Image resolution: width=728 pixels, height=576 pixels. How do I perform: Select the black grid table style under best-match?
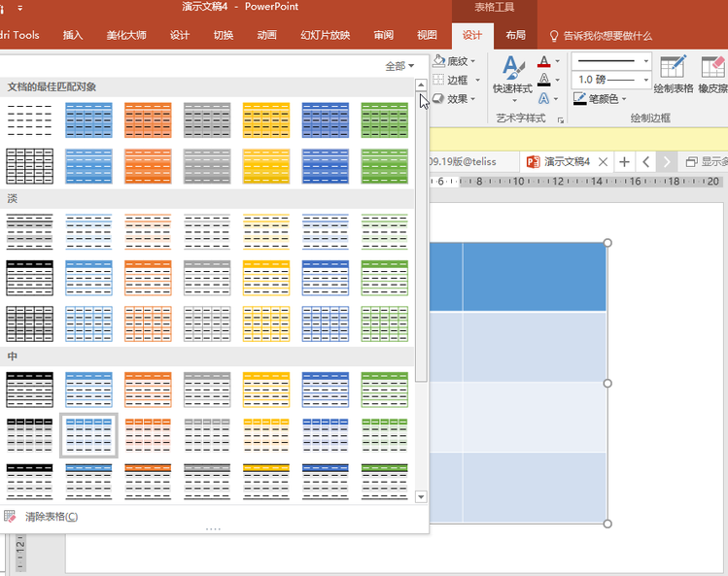tap(30, 166)
